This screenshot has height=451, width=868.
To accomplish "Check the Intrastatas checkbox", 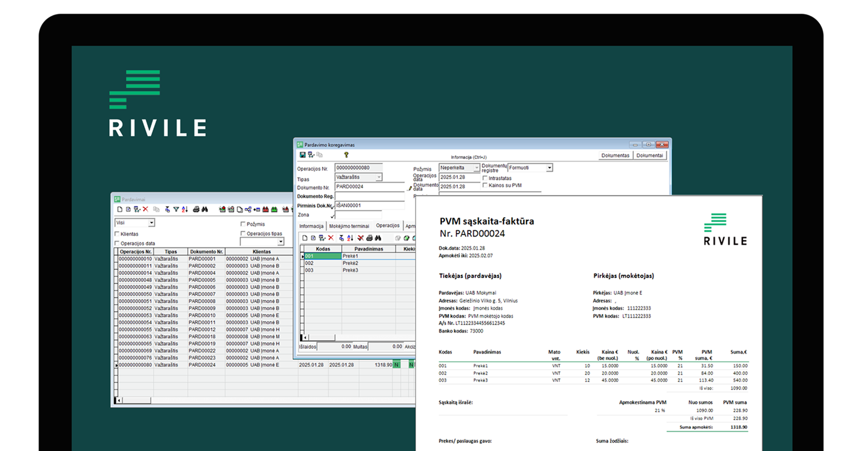I will pos(485,178).
